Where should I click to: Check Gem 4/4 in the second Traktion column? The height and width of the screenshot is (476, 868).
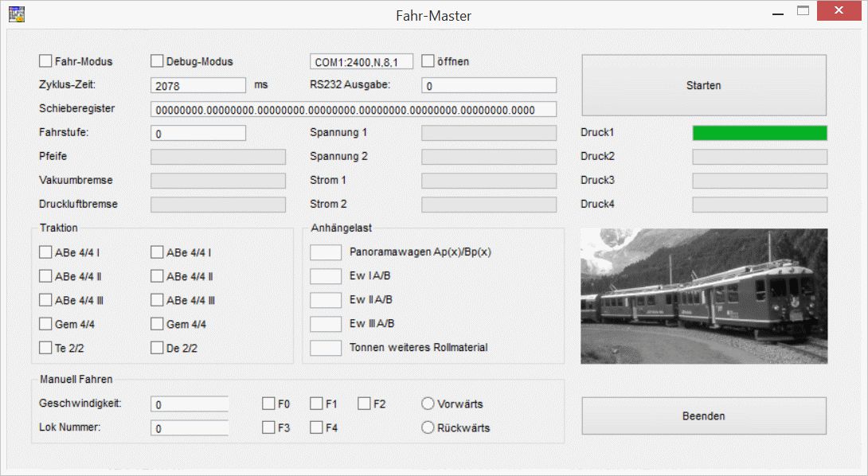click(157, 324)
